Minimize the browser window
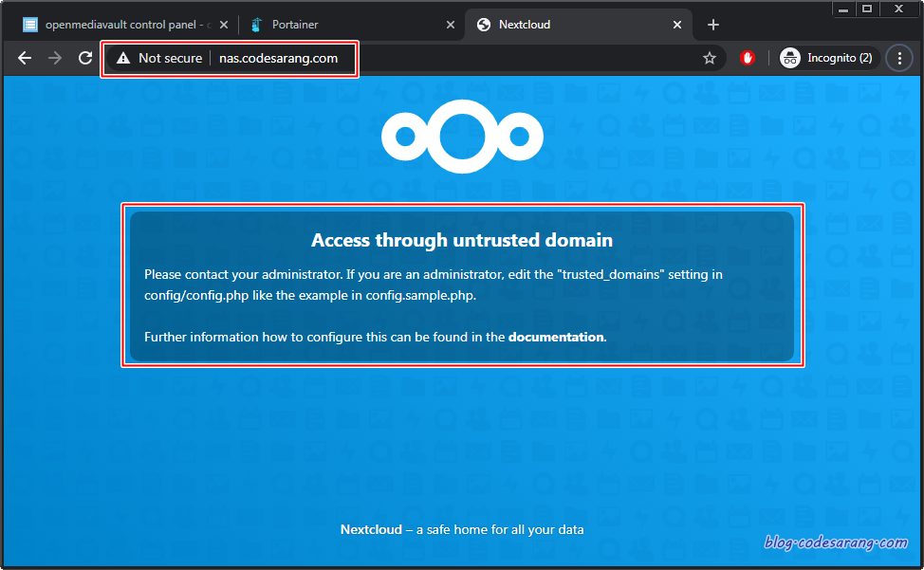The height and width of the screenshot is (570, 924). tap(843, 9)
